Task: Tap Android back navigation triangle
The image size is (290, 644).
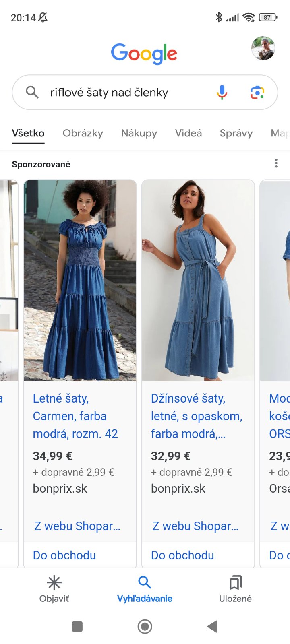Action: coord(212,626)
